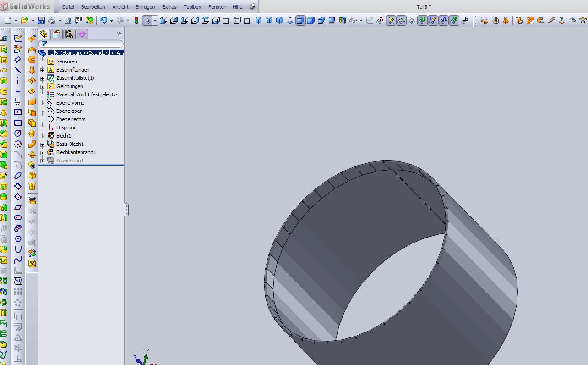Open Print Preview magnifier icon

click(68, 21)
